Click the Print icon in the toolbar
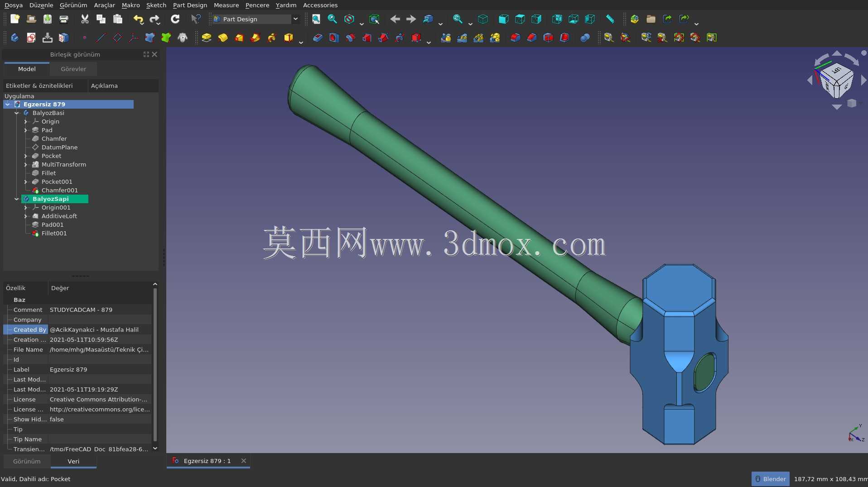868x487 pixels. point(64,19)
